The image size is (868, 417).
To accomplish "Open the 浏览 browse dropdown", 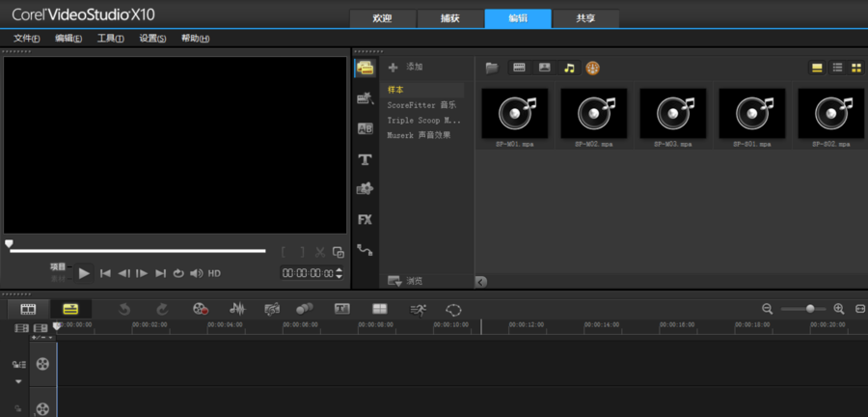I will coord(404,281).
